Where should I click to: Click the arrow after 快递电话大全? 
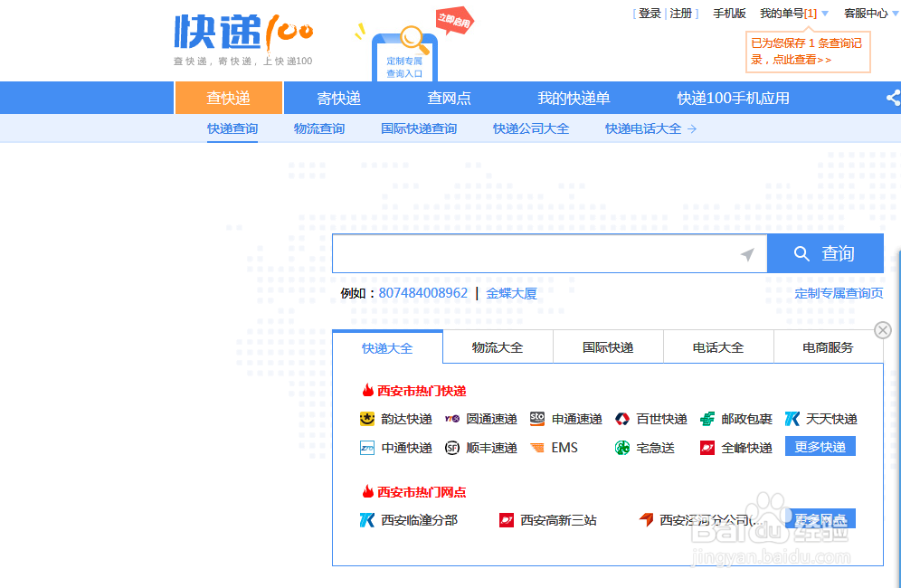692,129
